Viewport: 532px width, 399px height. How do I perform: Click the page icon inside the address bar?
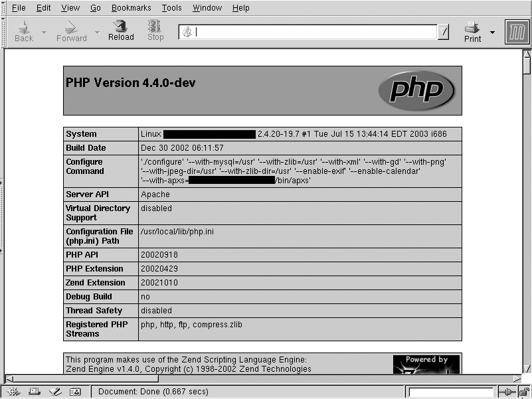tap(186, 30)
